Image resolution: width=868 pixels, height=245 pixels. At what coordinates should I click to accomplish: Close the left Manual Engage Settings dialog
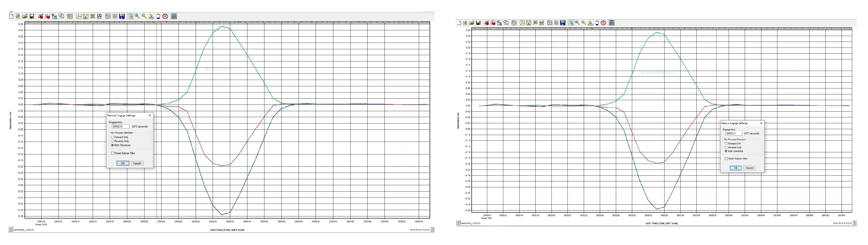coord(150,115)
